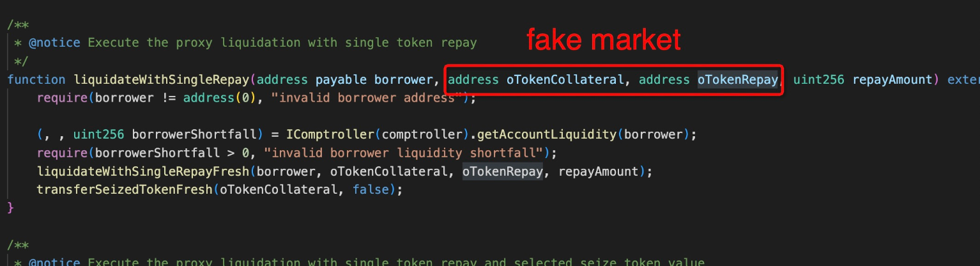The height and width of the screenshot is (266, 980).
Task: Click the highlighted oTokenRepay argument in call
Action: tap(503, 172)
